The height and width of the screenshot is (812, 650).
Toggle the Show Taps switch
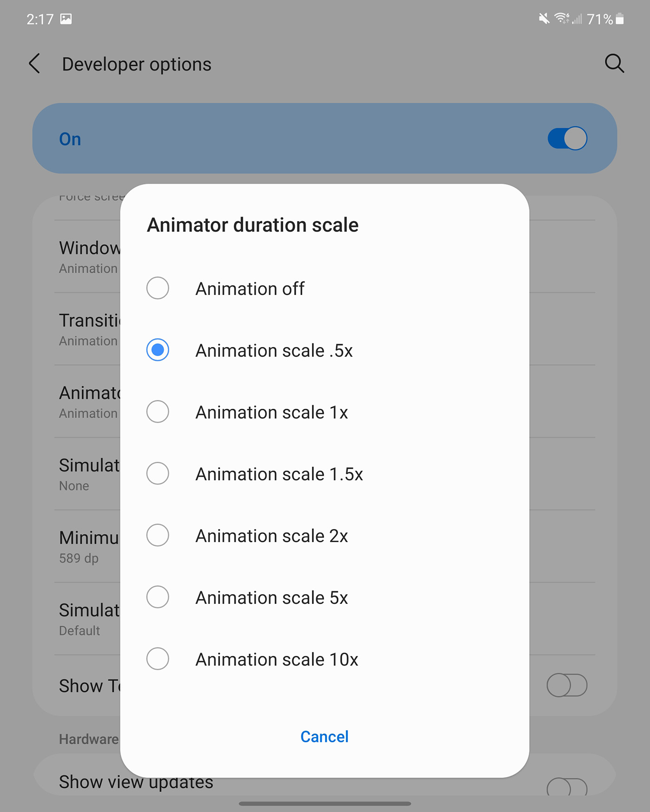point(566,685)
